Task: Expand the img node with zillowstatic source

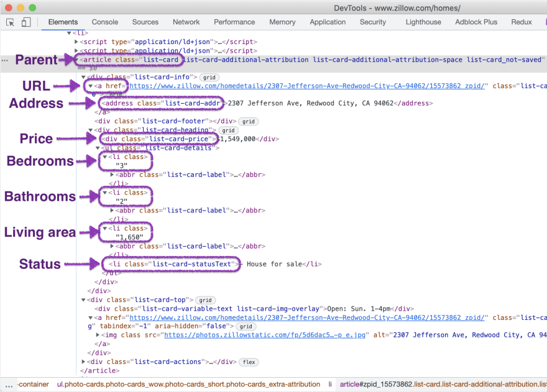Action: click(98, 335)
